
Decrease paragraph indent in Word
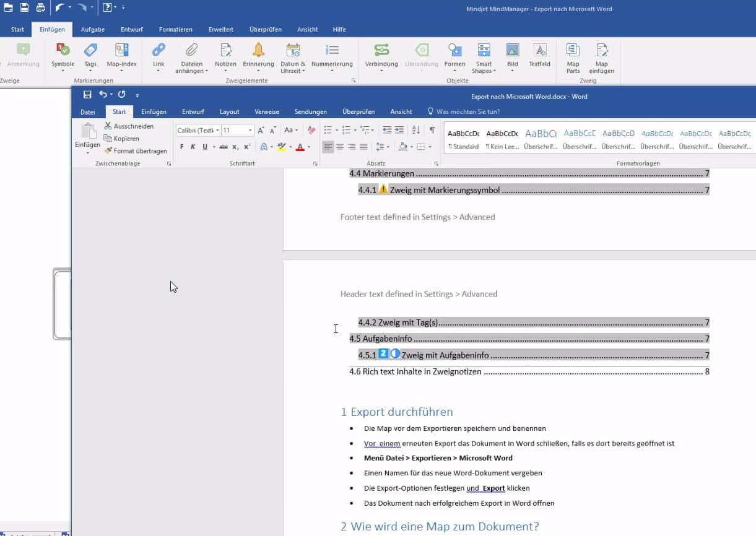(x=387, y=130)
